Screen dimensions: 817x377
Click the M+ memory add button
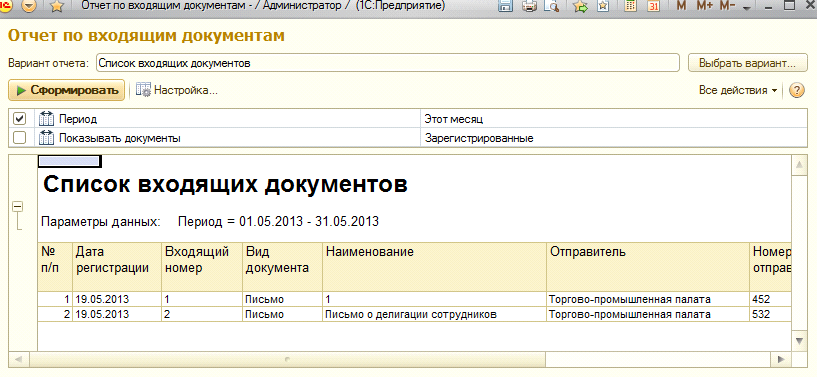[704, 6]
